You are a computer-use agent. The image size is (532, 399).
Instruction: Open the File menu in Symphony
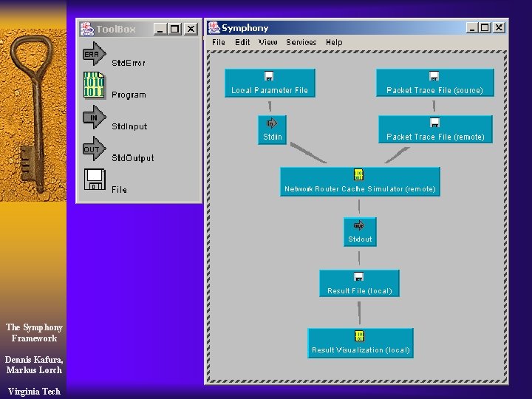(x=219, y=42)
